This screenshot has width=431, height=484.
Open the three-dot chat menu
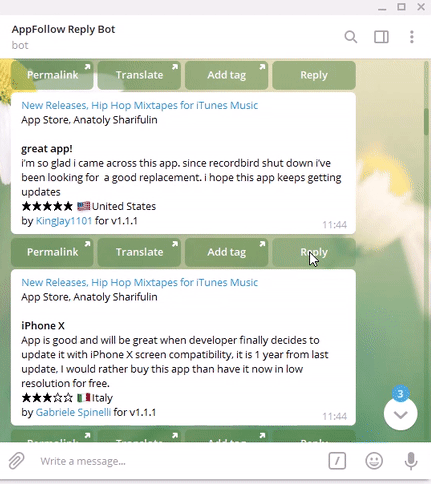pyautogui.click(x=412, y=37)
